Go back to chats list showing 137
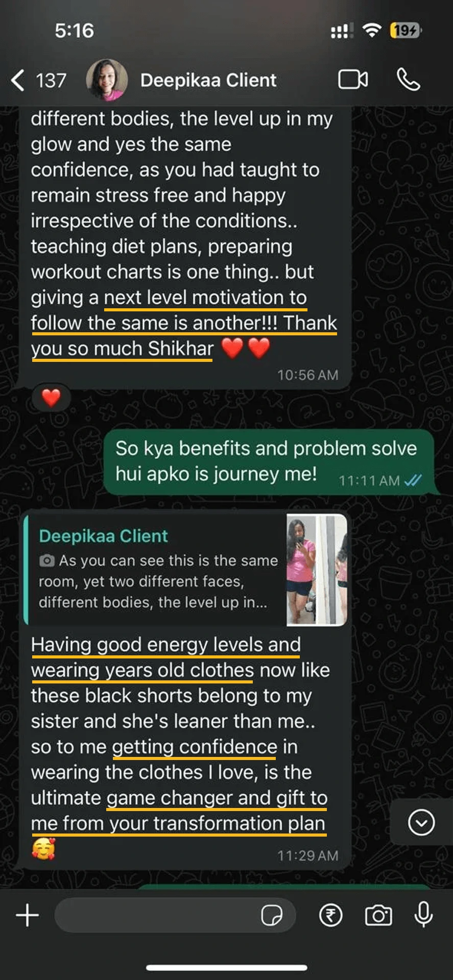The height and width of the screenshot is (980, 453). tap(39, 80)
